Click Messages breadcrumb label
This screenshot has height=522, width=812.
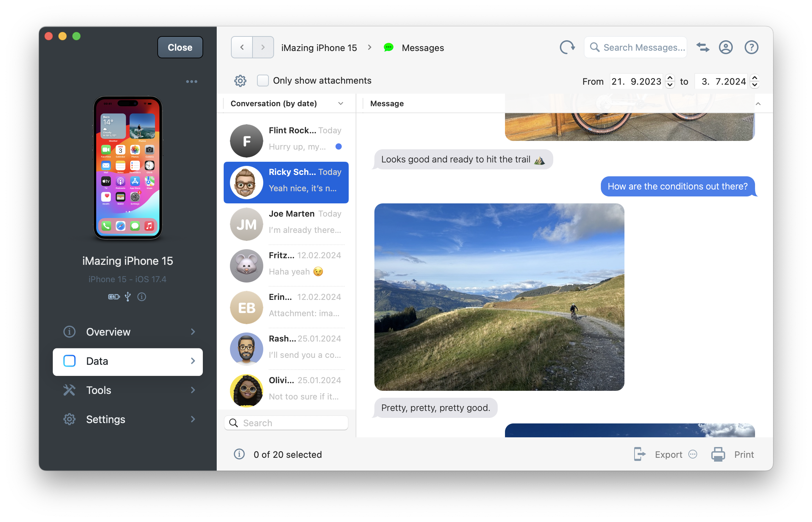[x=423, y=48]
